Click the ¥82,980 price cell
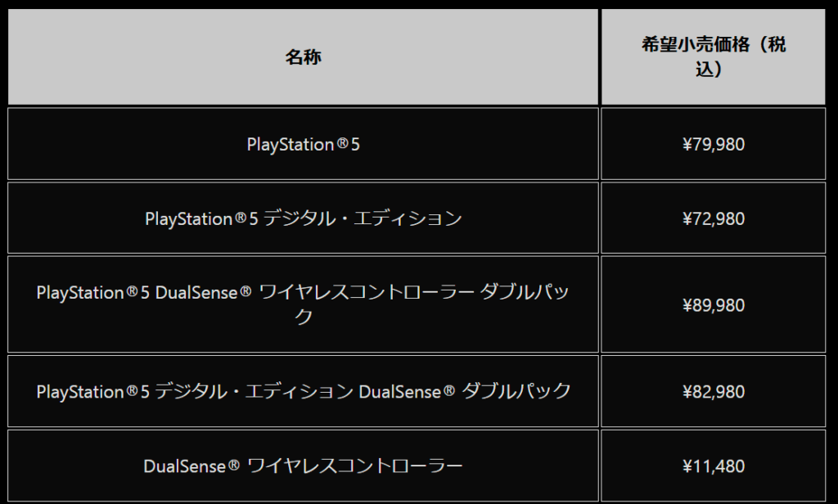Screen dimensions: 838x504 714,391
